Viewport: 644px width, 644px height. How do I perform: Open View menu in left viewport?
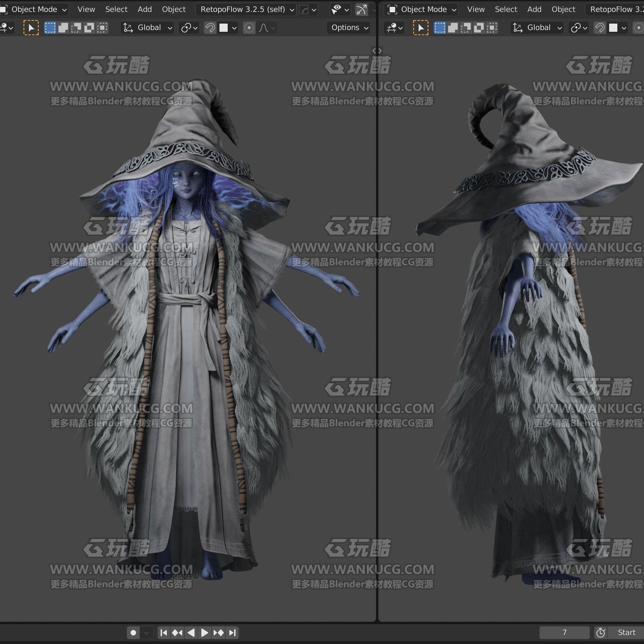pyautogui.click(x=86, y=10)
